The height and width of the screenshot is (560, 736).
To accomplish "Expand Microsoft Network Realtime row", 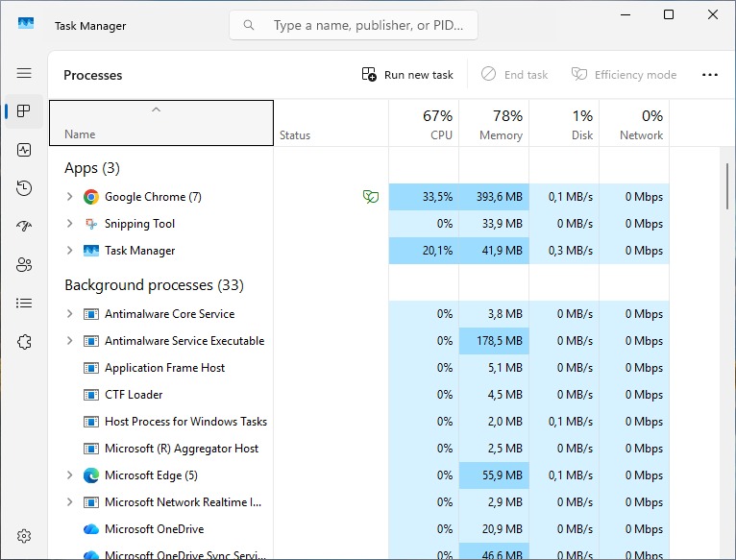I will [69, 502].
